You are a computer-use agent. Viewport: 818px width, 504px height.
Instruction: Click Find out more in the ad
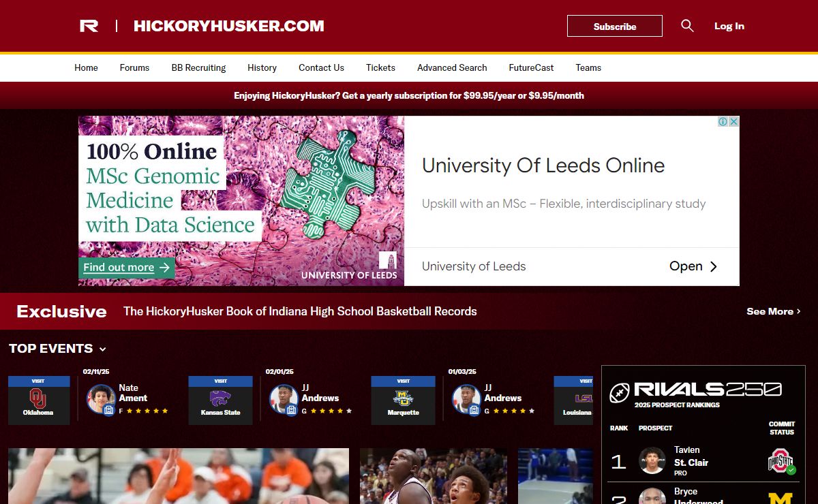127,268
